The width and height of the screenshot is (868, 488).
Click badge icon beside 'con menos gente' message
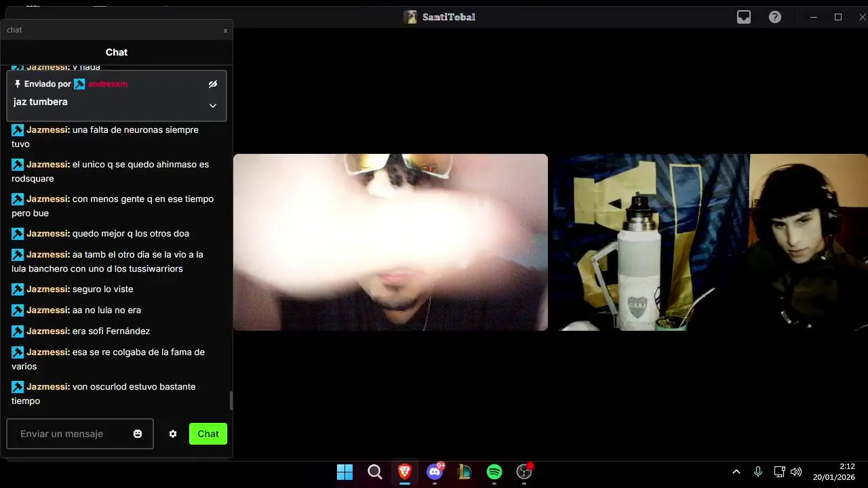click(x=18, y=199)
